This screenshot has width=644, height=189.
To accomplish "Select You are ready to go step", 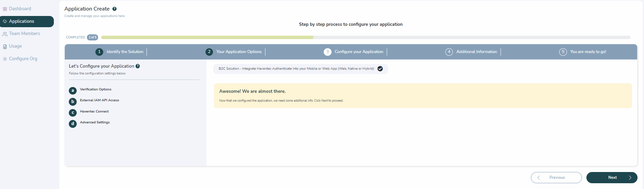I will pos(588,52).
